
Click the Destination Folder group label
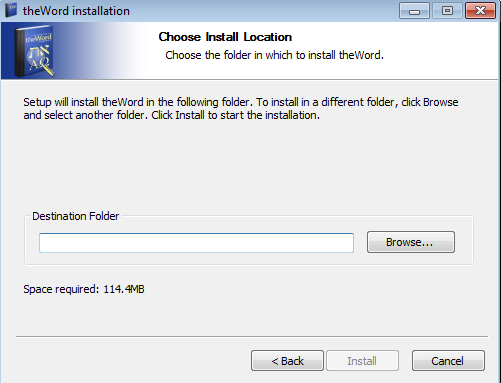tap(75, 216)
